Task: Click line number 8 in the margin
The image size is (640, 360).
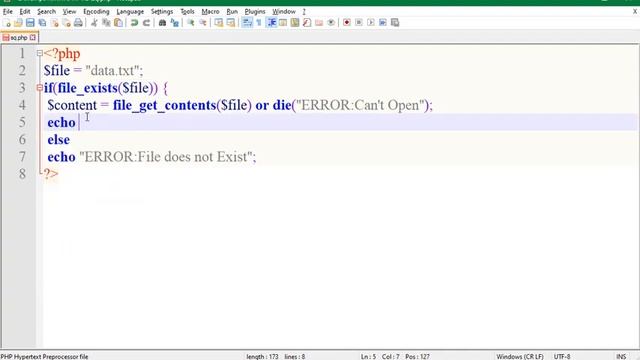Action: pyautogui.click(x=22, y=174)
